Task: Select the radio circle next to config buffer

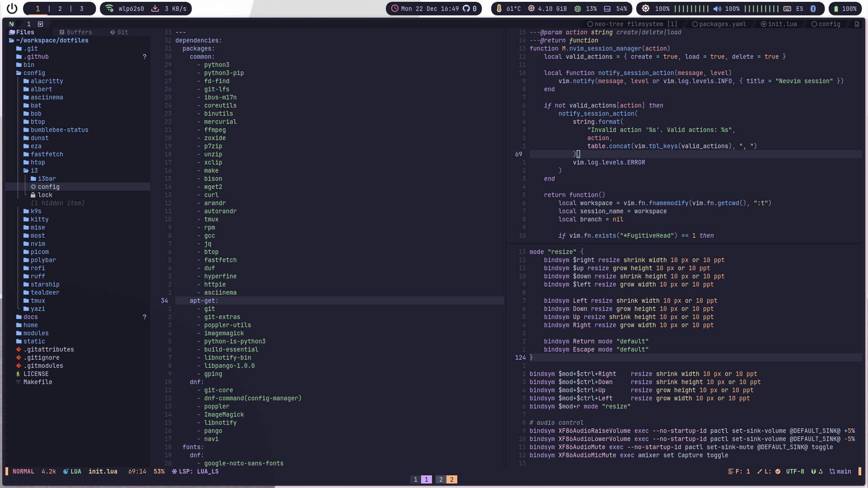Action: click(813, 24)
